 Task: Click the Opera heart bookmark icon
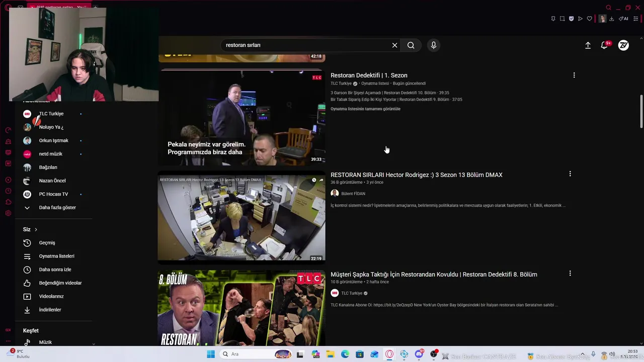[589, 19]
